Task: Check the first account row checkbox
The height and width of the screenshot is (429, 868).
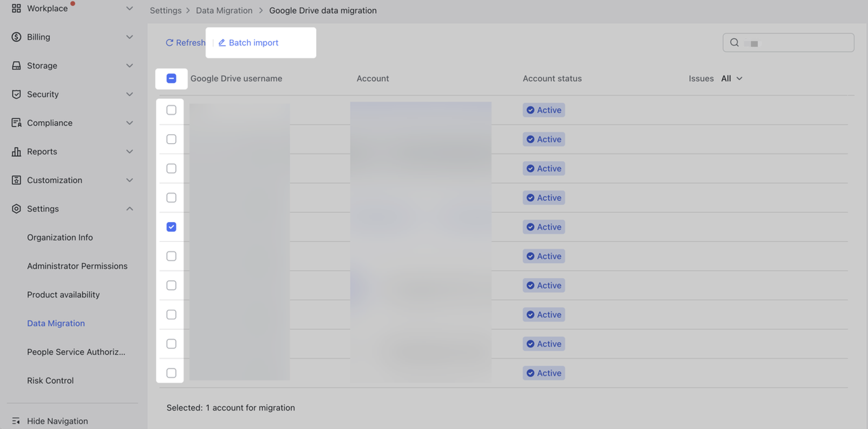Action: [x=171, y=110]
